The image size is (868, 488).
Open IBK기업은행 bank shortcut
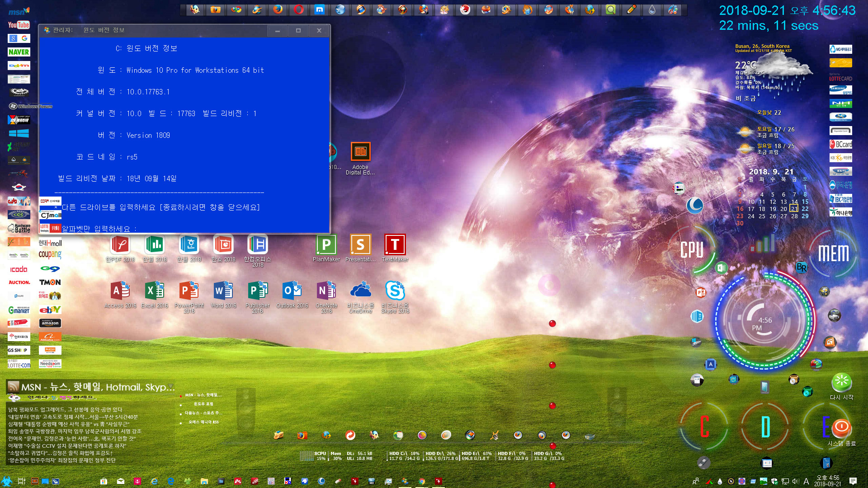pos(840,199)
